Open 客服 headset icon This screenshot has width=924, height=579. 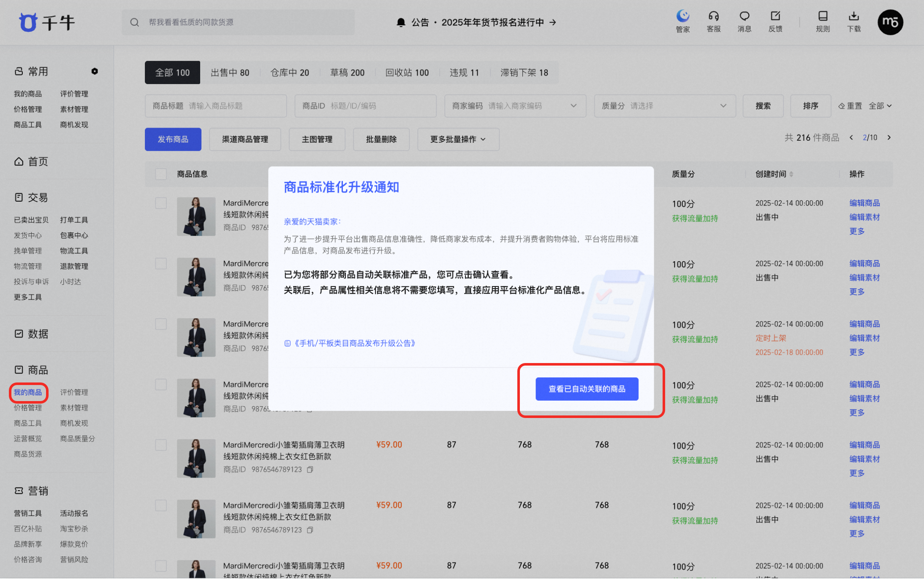coord(713,21)
